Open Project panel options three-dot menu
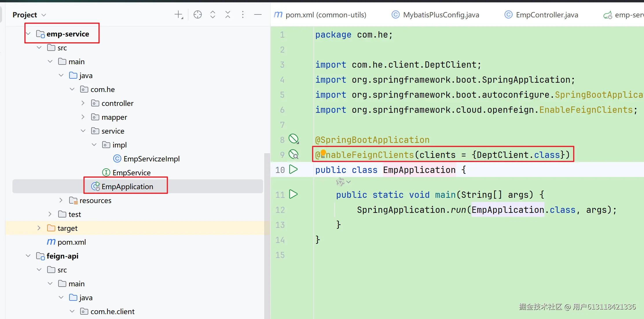644x319 pixels. pyautogui.click(x=243, y=15)
